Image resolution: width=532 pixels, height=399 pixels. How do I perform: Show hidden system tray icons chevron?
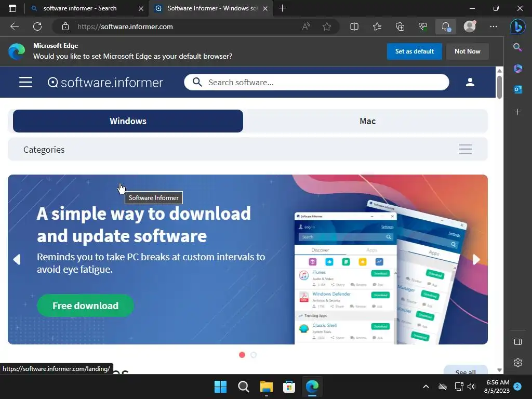426,387
